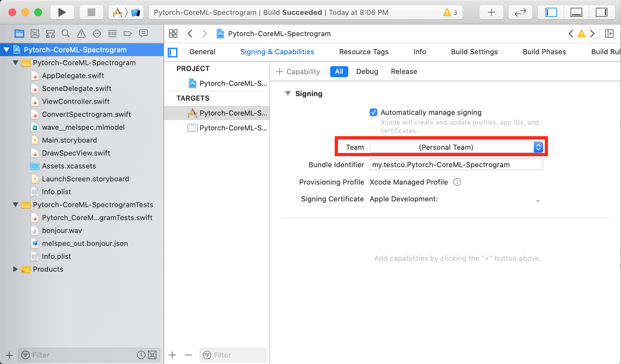
Task: Add an editor on the right
Action: click(x=609, y=34)
